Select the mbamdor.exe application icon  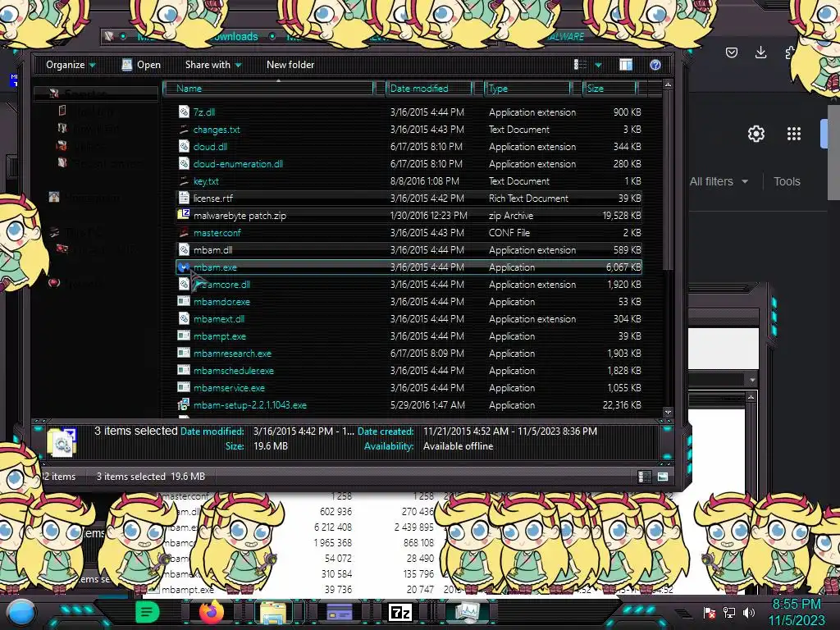pos(184,302)
